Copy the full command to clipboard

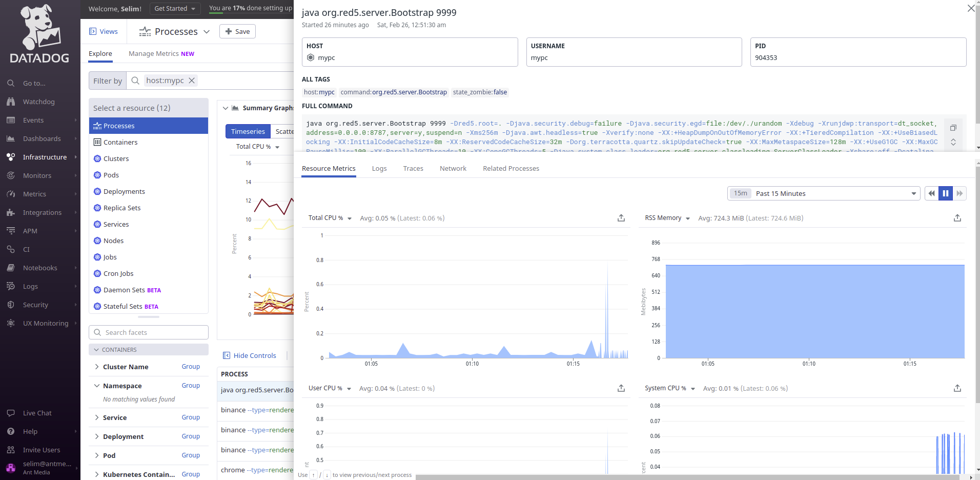[x=953, y=128]
